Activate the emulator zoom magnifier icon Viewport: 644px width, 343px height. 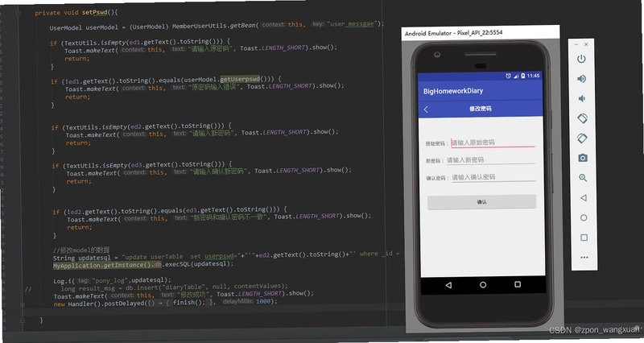583,178
